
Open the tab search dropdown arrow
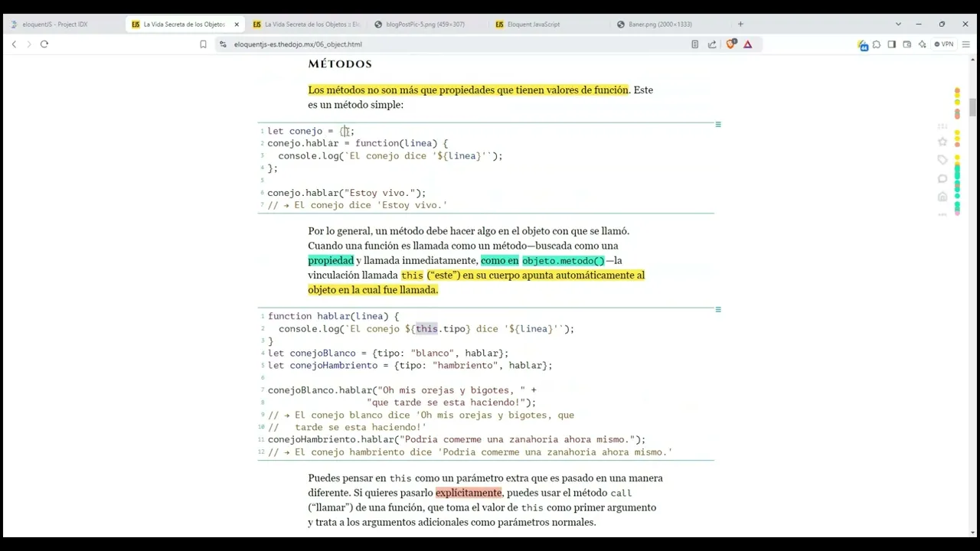[x=898, y=24]
